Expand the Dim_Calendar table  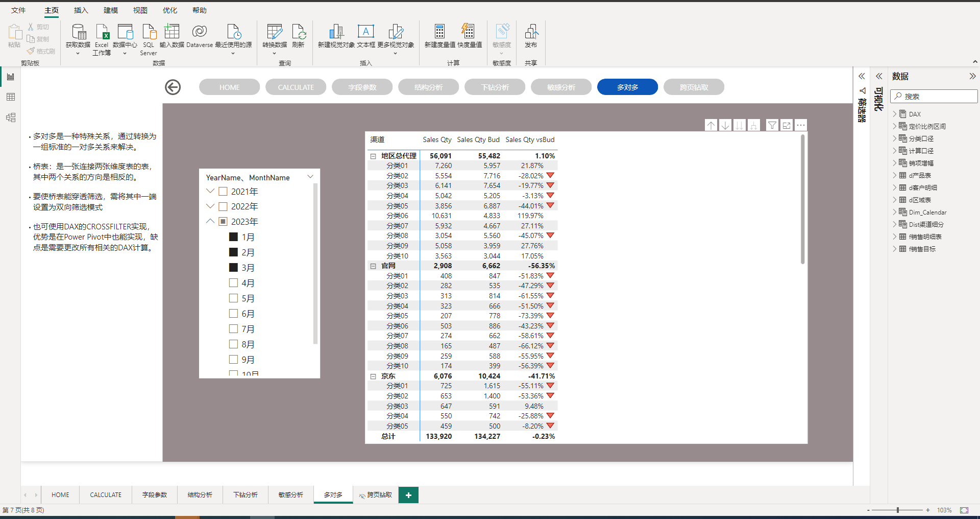click(x=895, y=212)
